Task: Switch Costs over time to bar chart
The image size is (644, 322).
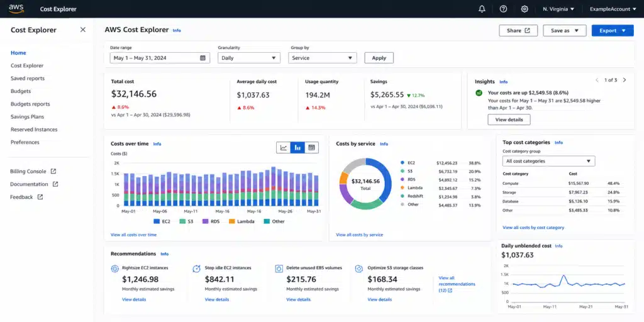Action: point(297,147)
